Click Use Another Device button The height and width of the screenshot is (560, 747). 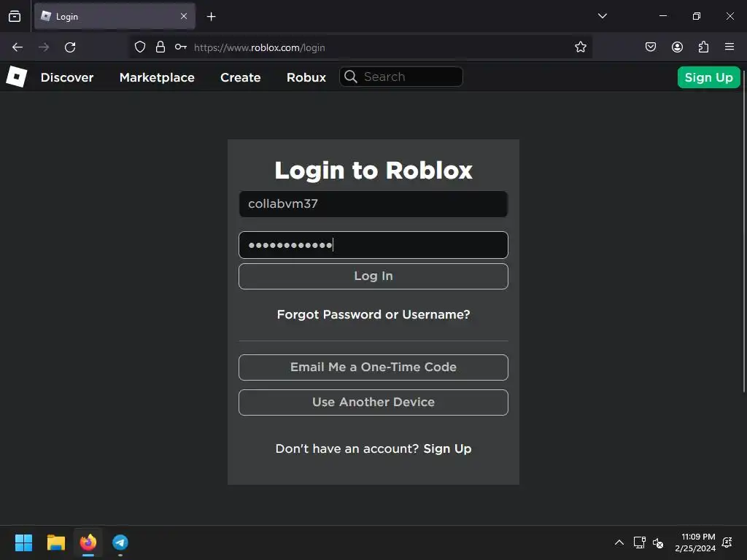coord(373,402)
